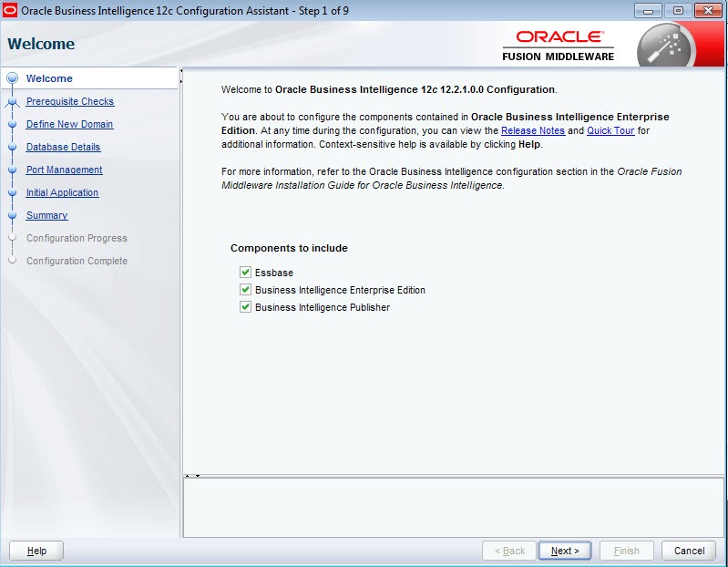Toggle Business Intelligence Publisher checkbox
Image resolution: width=728 pixels, height=567 pixels.
tap(245, 306)
